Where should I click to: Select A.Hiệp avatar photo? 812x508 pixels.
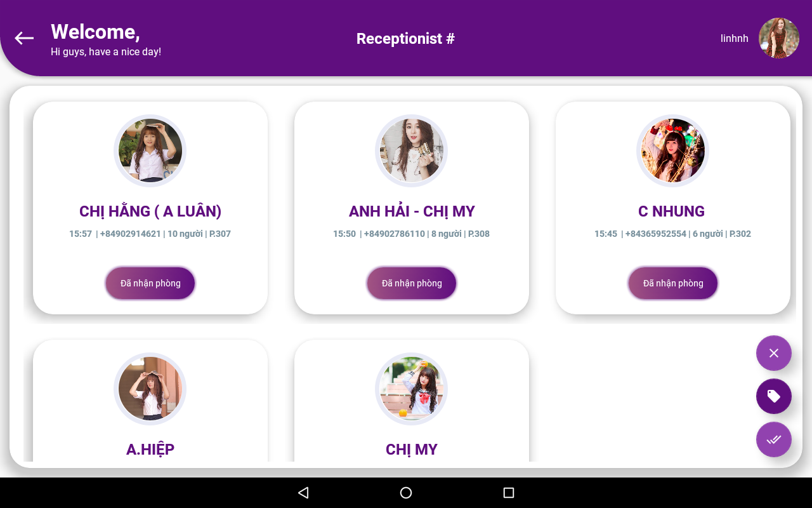150,389
